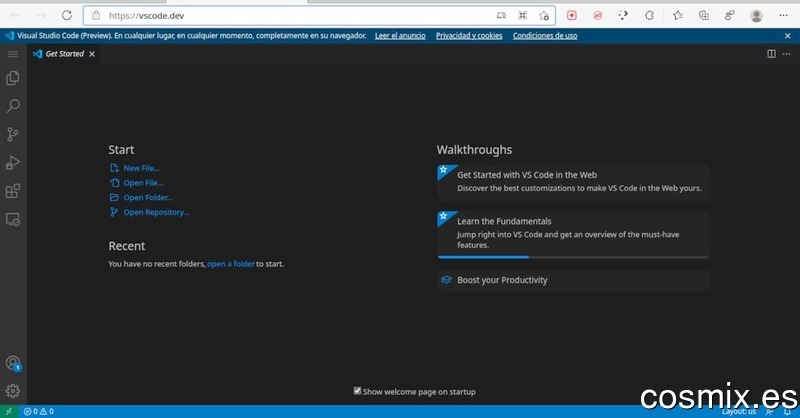The image size is (800, 418).
Task: Open the browser extensions puzzle icon
Action: (649, 16)
